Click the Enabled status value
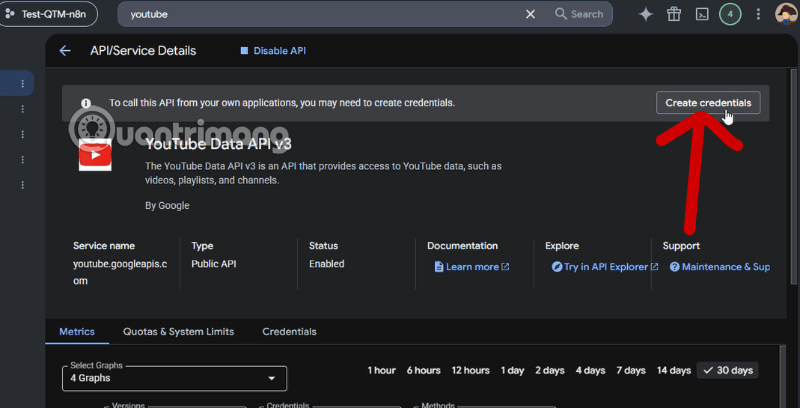Viewport: 800px width, 408px height. pos(327,264)
